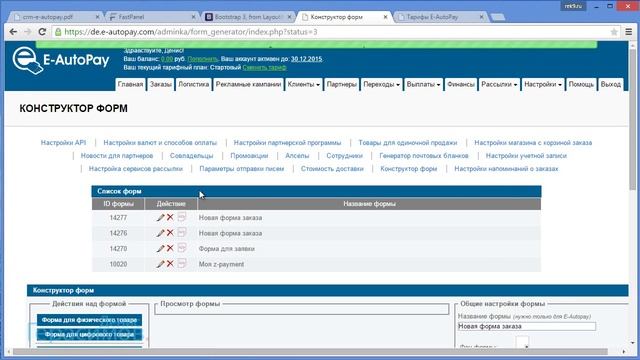Open the Заказы nav tab

coord(160,84)
